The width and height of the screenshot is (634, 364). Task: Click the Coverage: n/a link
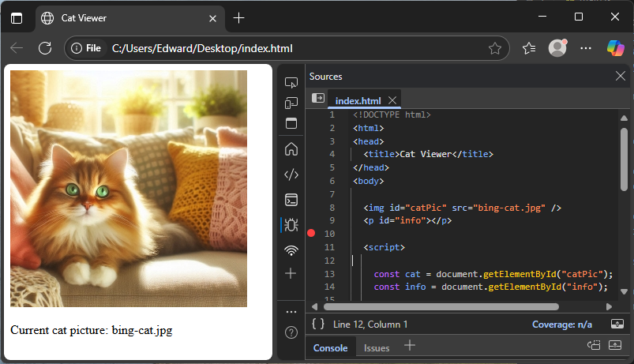tap(561, 325)
